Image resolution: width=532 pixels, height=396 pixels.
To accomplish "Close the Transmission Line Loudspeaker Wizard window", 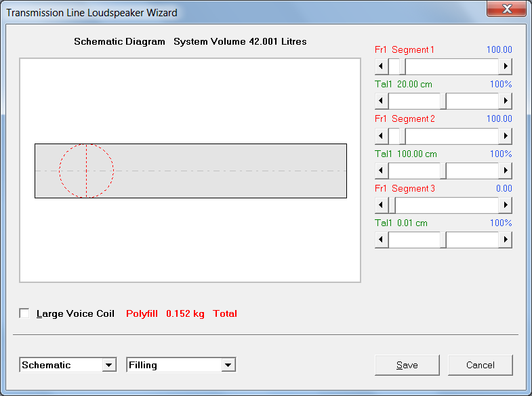I will click(506, 9).
